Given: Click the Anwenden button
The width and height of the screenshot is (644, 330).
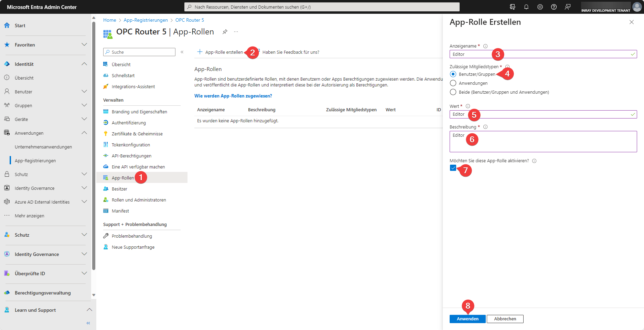Looking at the screenshot, I should coord(467,319).
